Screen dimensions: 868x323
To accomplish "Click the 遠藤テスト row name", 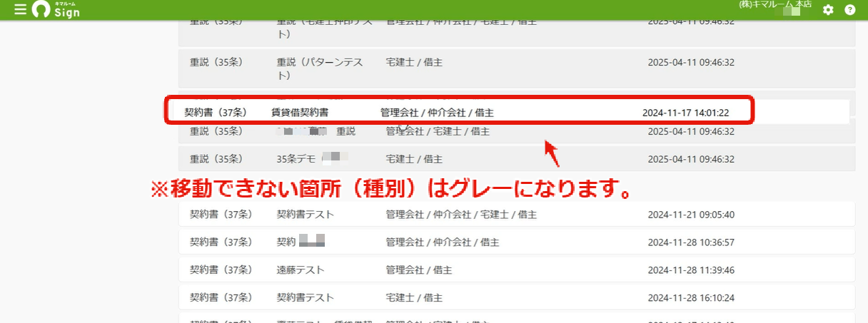I will (301, 270).
